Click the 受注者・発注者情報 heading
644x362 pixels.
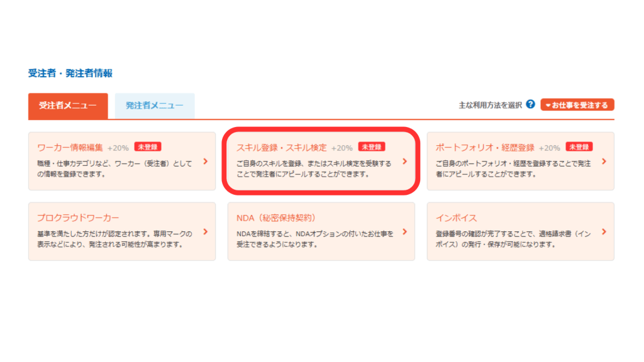coord(70,74)
